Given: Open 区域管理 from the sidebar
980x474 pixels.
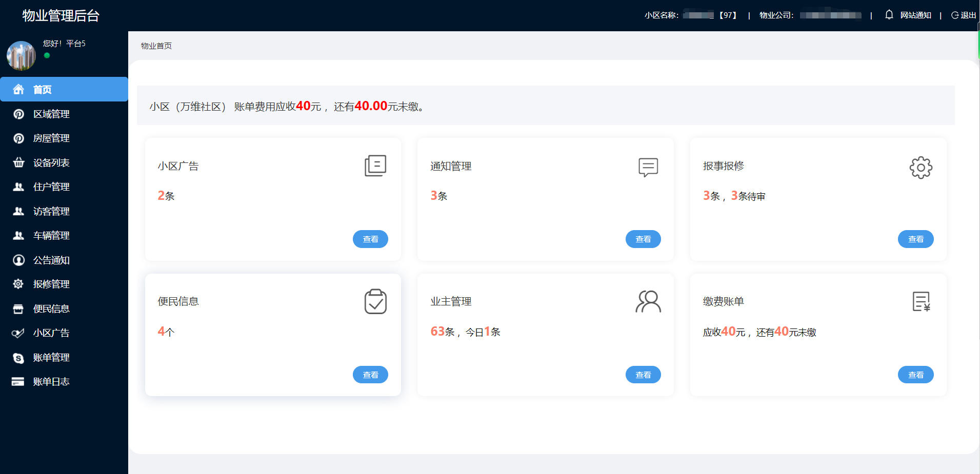Looking at the screenshot, I should (x=51, y=114).
